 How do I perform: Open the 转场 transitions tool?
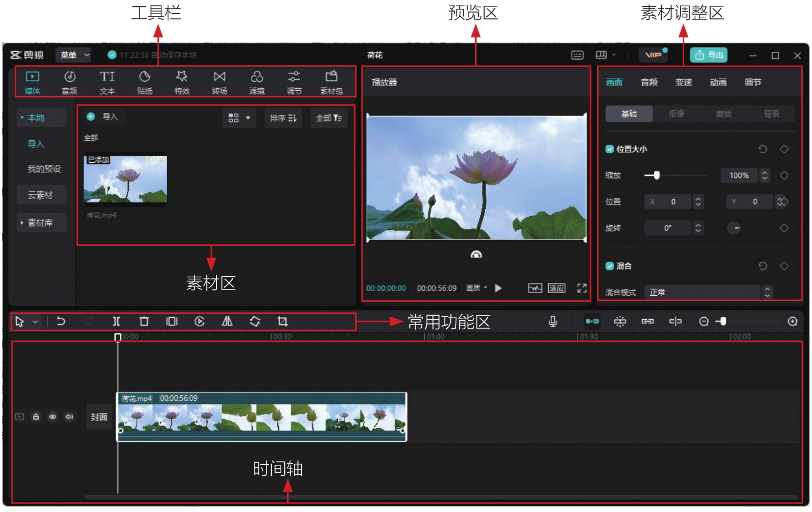(219, 82)
